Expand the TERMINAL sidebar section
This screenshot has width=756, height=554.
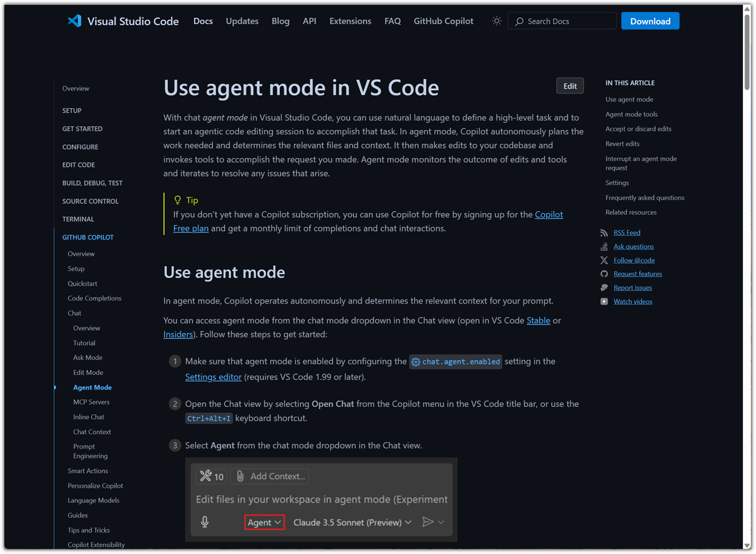[78, 219]
